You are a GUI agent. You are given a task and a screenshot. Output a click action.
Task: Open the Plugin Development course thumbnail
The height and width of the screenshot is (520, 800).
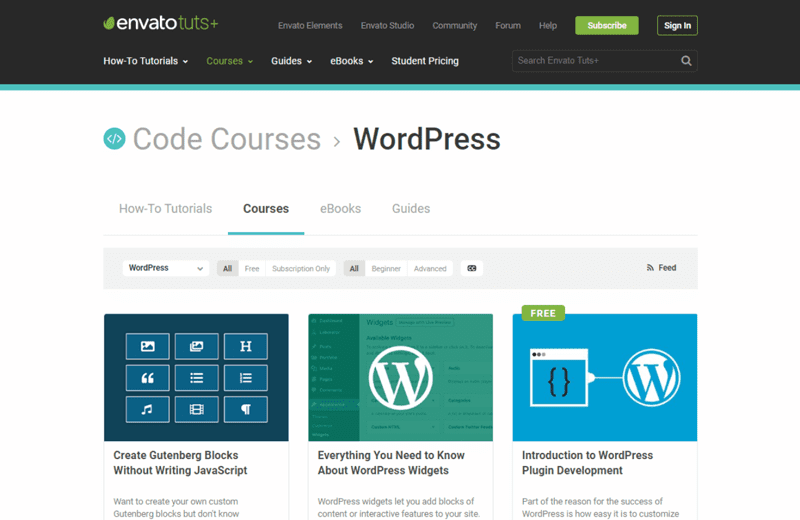coord(605,377)
